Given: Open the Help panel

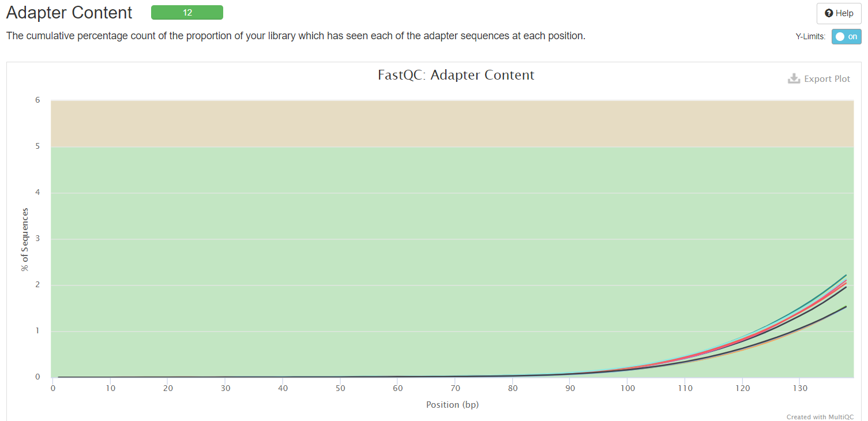Looking at the screenshot, I should click(x=839, y=13).
